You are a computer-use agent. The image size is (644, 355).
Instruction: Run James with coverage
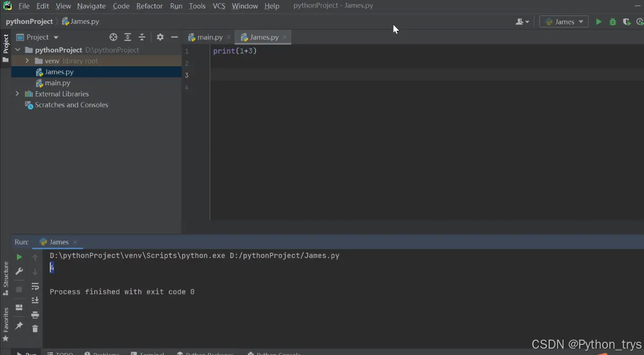[627, 22]
